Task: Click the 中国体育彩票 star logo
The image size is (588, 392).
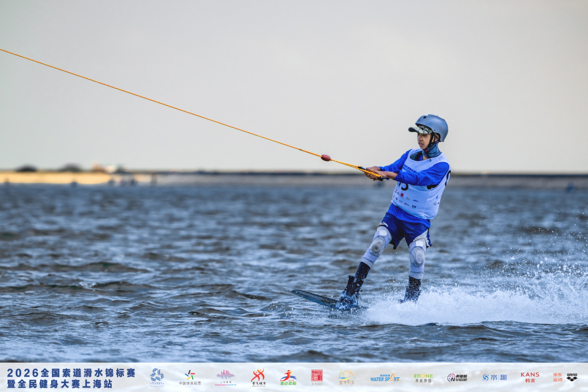Action: (190, 377)
